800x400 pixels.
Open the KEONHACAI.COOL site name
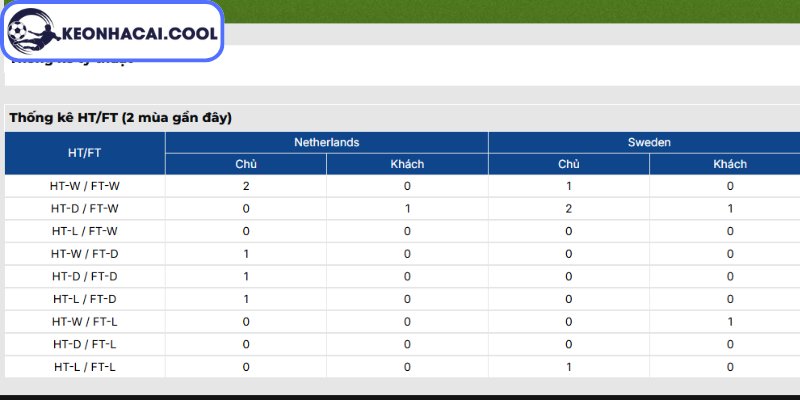point(139,34)
